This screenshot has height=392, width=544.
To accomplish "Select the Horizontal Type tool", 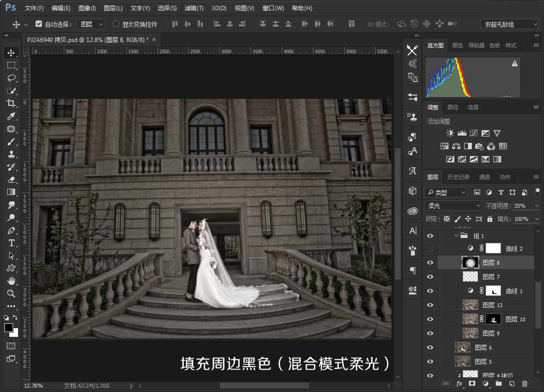I will click(x=12, y=243).
